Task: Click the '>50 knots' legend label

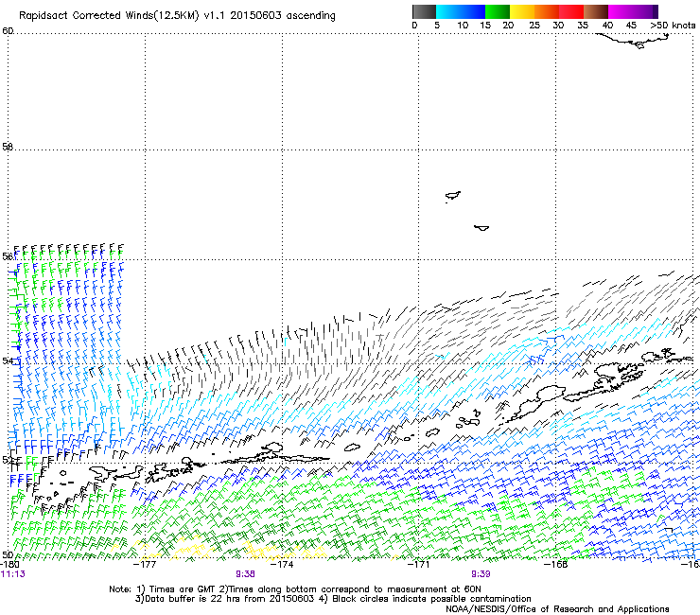Action: pyautogui.click(x=673, y=26)
